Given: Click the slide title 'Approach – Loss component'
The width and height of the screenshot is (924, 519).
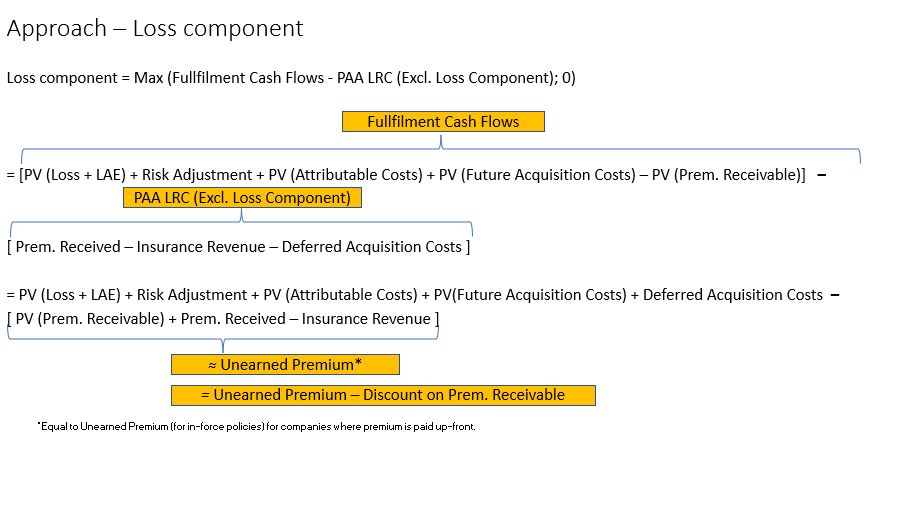Looking at the screenshot, I should click(155, 29).
